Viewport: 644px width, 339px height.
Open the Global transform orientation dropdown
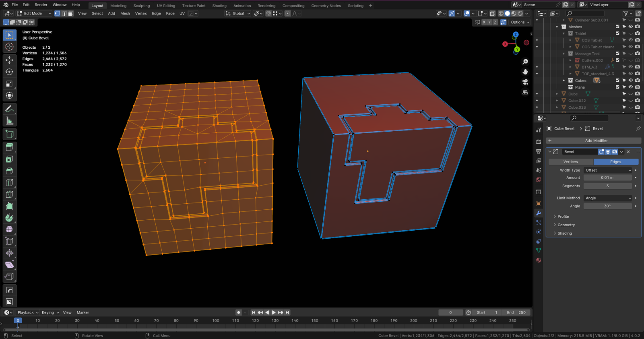tap(238, 13)
